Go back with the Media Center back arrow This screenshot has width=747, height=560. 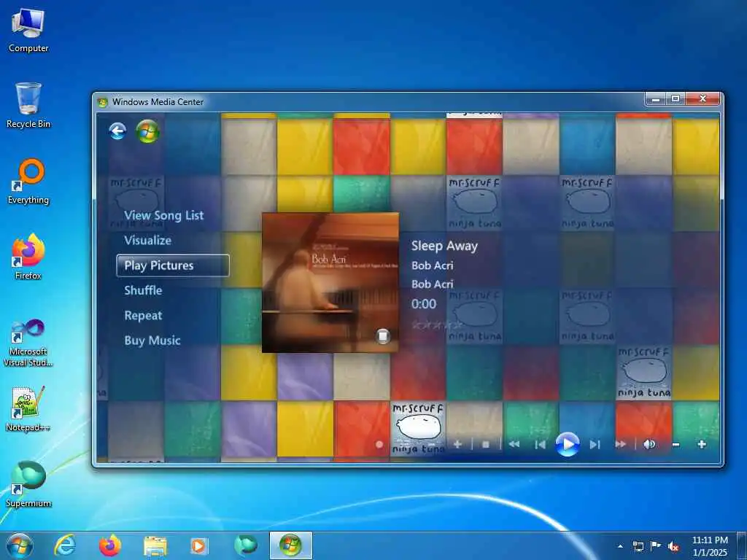coord(117,131)
